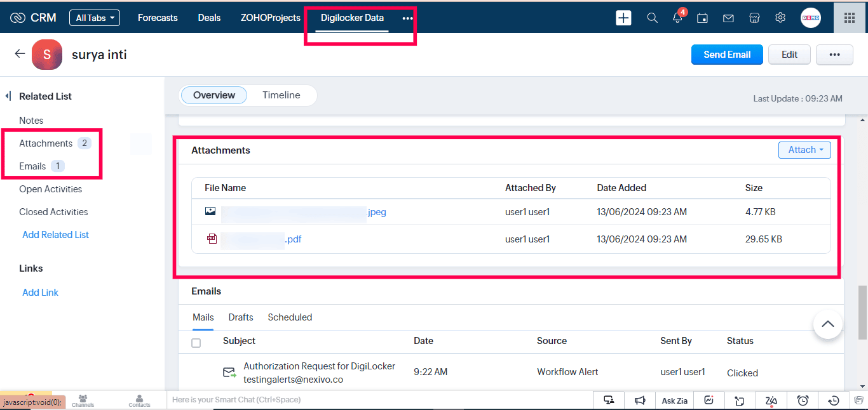Switch to the Timeline view
The image size is (868, 410).
[x=281, y=95]
